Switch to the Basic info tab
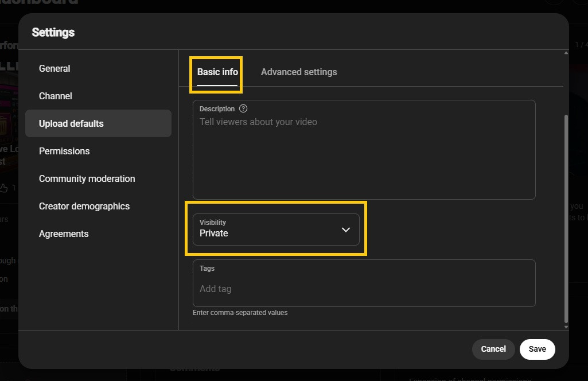This screenshot has width=588, height=381. point(217,72)
